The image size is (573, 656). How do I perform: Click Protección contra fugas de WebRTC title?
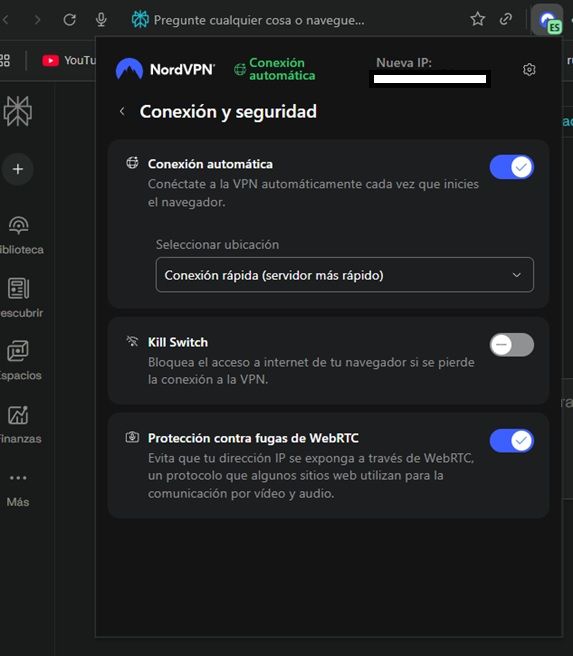tap(253, 438)
